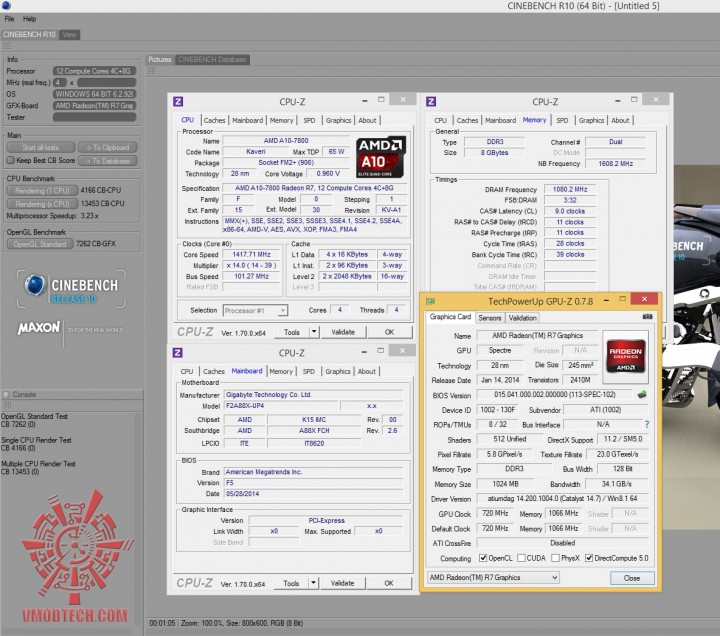This screenshot has width=720, height=636.
Task: Click the 512 Unified Shaders value in GPU-Z
Action: tap(510, 439)
